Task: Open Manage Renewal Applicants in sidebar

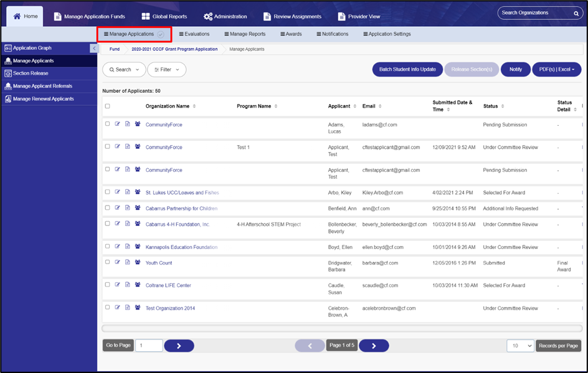Action: 49,99
